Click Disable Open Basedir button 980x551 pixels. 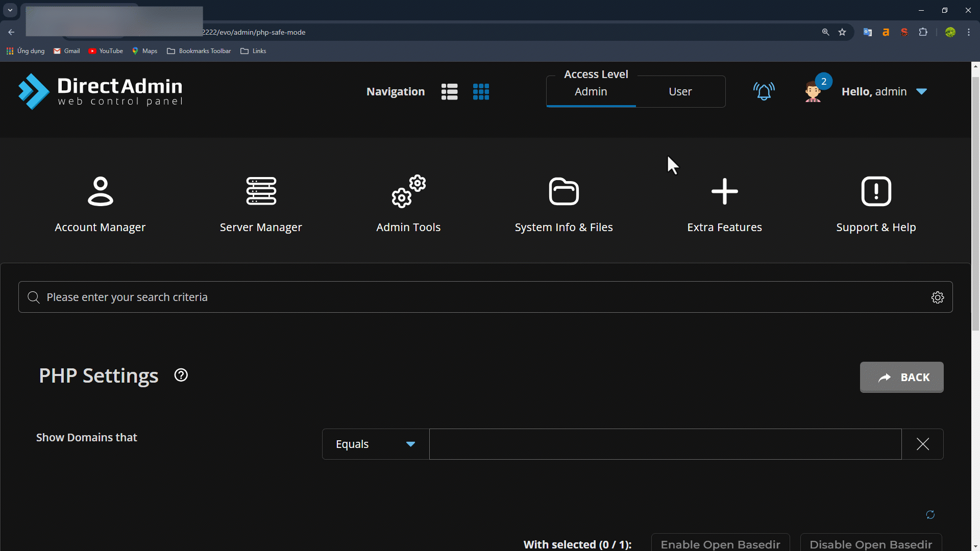(x=871, y=543)
